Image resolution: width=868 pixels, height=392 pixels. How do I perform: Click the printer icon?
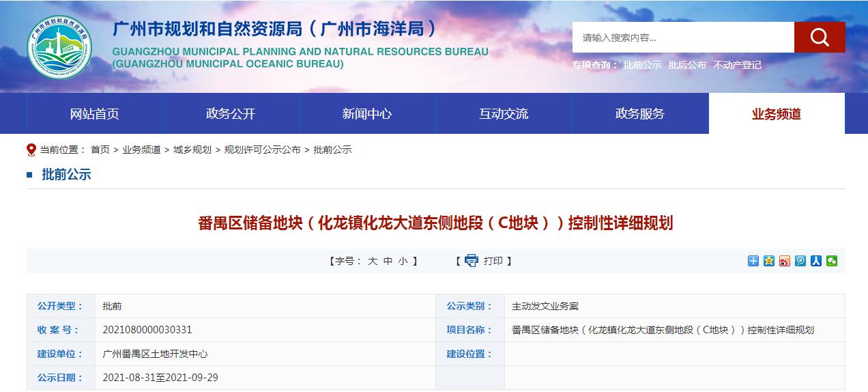coord(472,260)
